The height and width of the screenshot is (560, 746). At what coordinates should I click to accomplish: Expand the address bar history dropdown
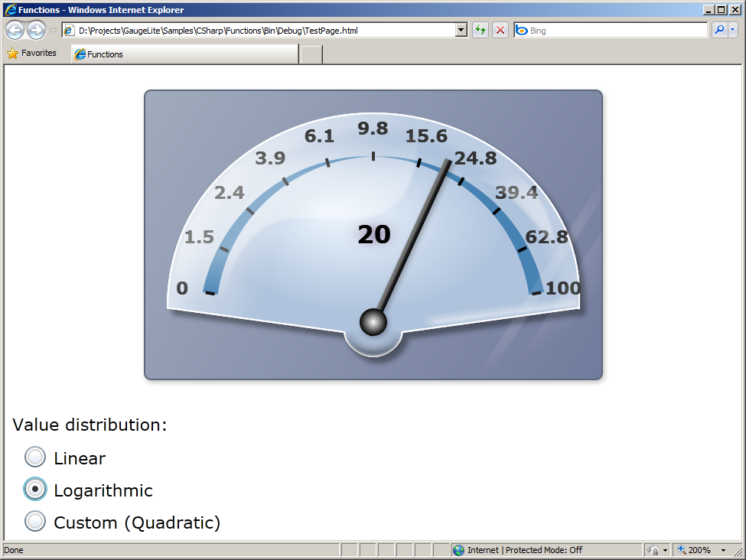coord(461,31)
